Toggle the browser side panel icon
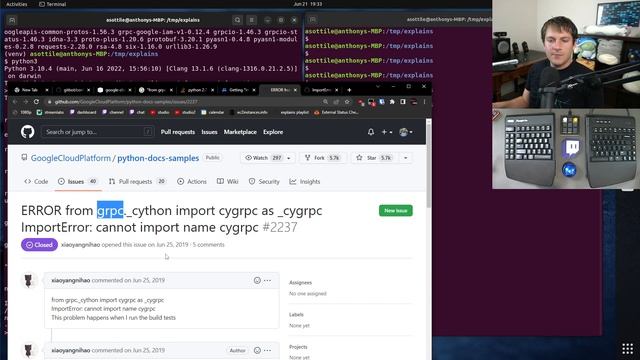The image size is (640, 360). pos(403,102)
